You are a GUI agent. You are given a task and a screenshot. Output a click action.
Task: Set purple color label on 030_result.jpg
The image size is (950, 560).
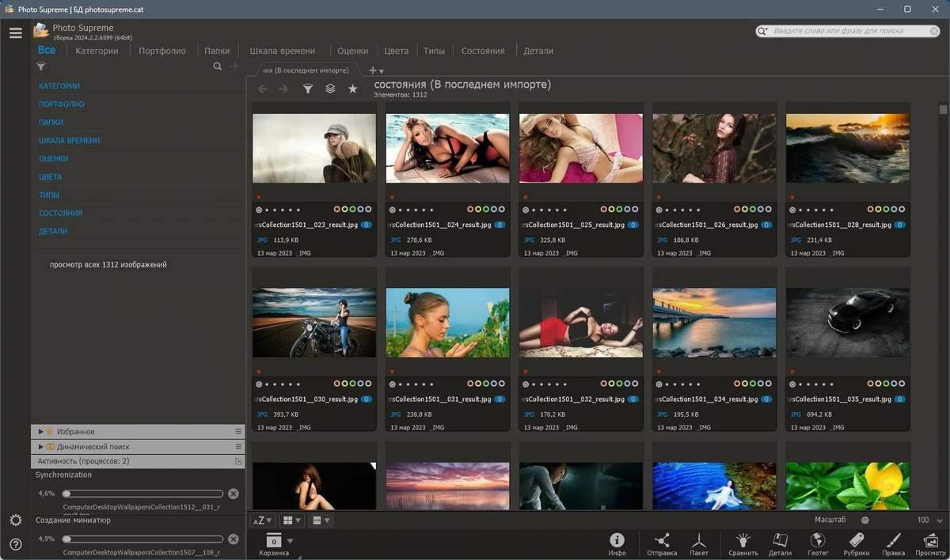pyautogui.click(x=369, y=384)
